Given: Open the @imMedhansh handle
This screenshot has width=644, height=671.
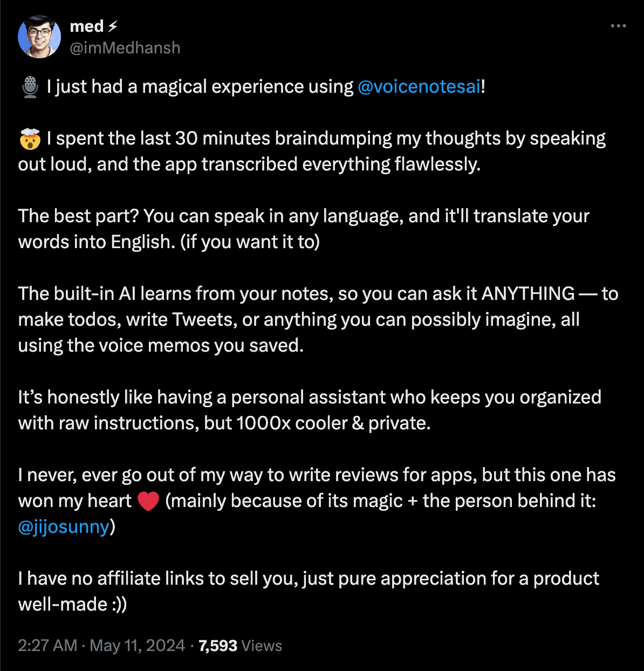Looking at the screenshot, I should click(x=125, y=48).
